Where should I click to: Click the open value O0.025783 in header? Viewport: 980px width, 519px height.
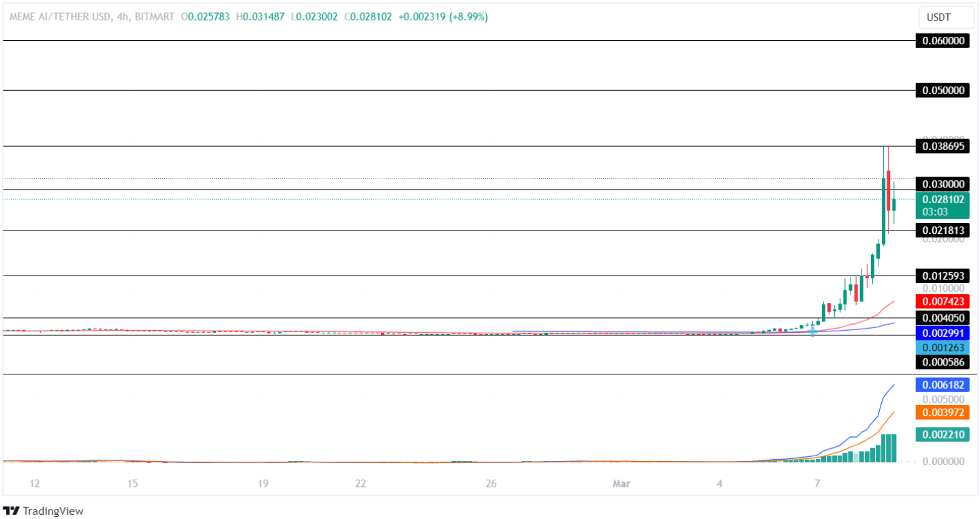click(x=206, y=17)
